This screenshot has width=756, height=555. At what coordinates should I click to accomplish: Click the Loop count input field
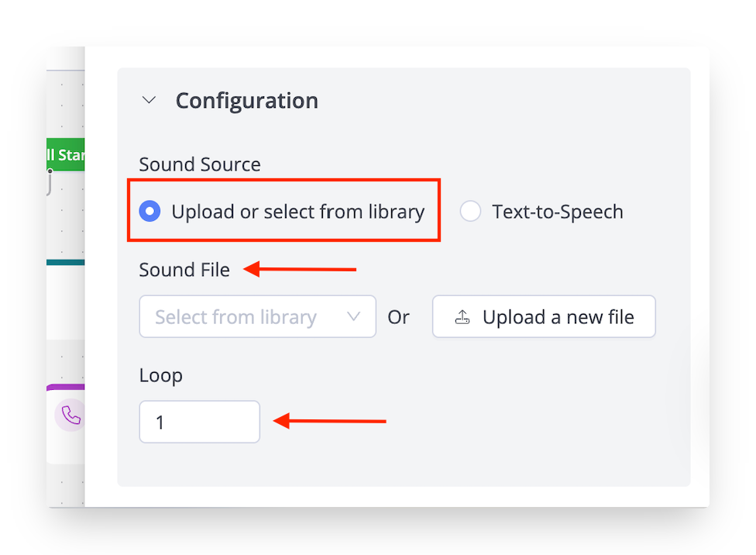point(199,422)
